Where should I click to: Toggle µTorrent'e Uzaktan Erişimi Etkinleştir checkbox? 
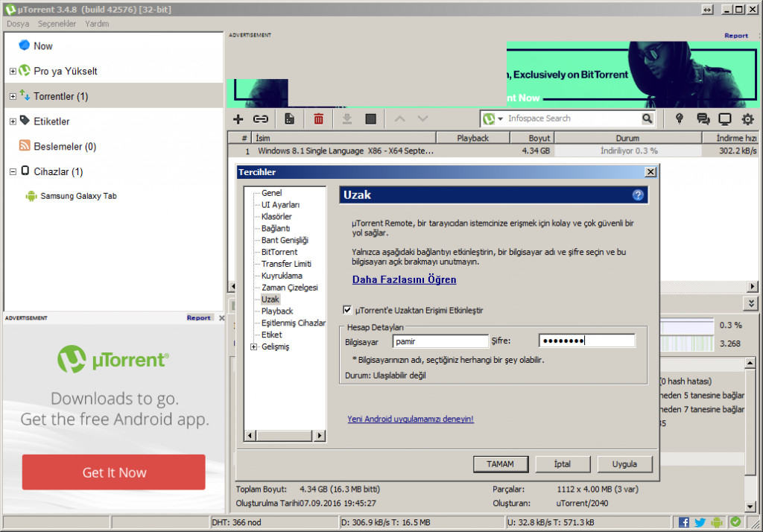click(x=347, y=309)
